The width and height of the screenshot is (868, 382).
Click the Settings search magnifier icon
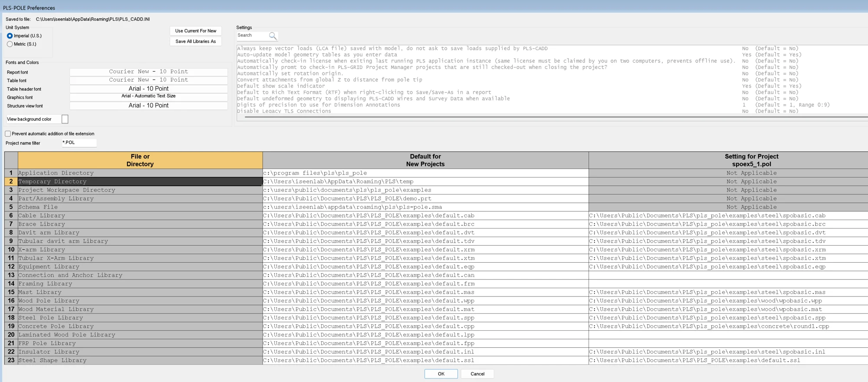click(273, 36)
